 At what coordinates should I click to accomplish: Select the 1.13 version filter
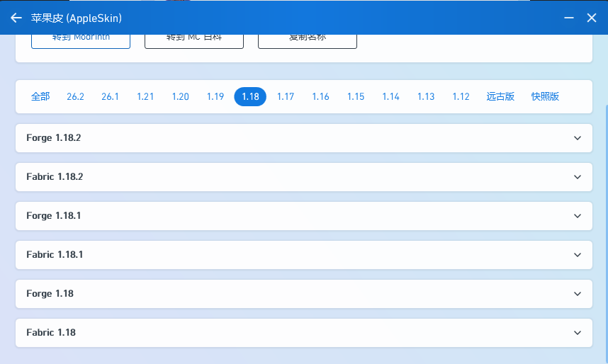[426, 96]
